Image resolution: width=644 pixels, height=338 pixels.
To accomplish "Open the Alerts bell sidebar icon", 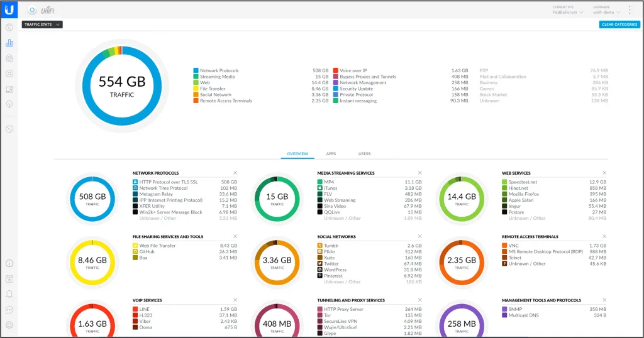I will coord(9,294).
